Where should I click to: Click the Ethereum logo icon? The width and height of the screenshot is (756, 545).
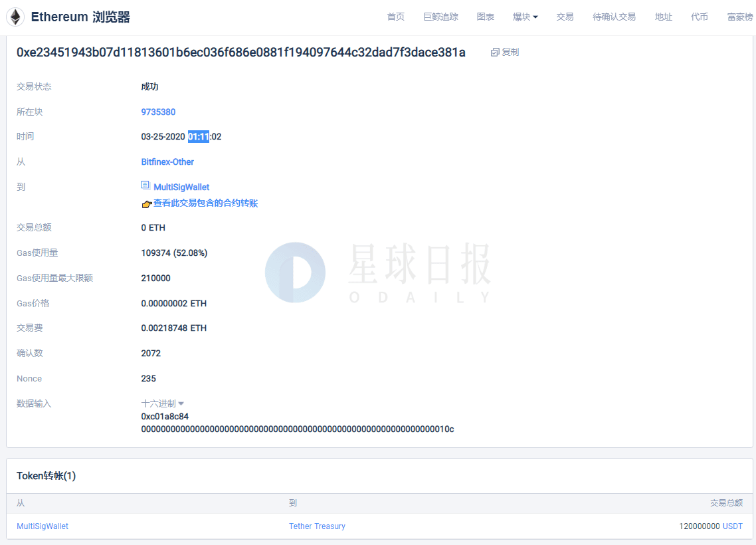coord(15,17)
